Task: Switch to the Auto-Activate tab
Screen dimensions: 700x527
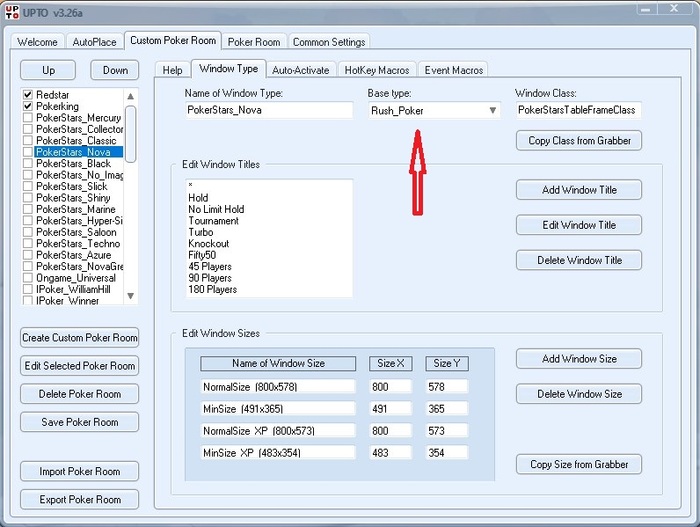Action: [301, 70]
